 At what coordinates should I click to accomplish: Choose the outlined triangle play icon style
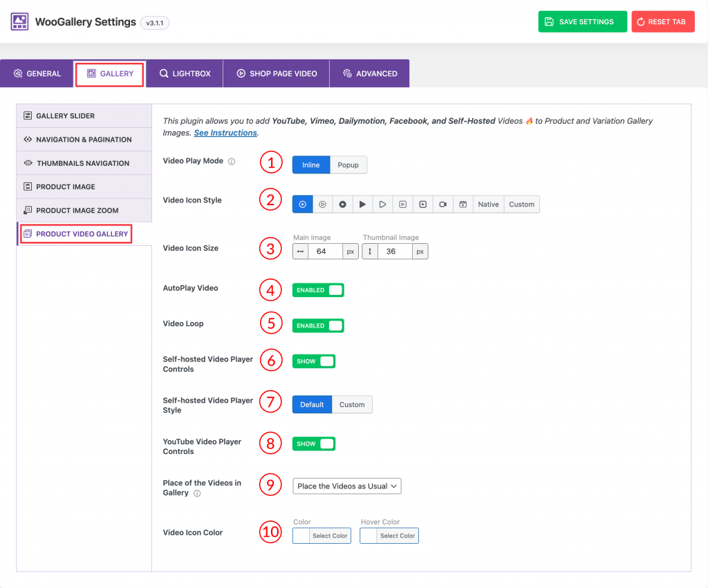[x=382, y=205]
